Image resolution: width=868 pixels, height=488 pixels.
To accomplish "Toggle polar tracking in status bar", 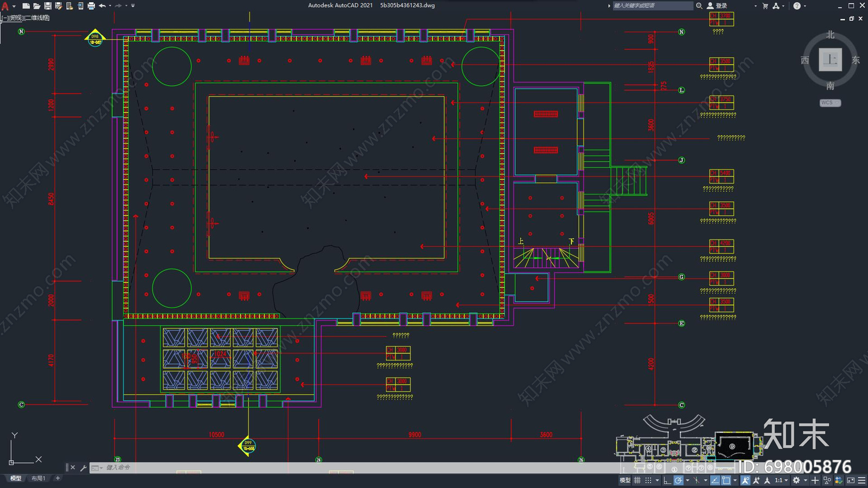I will (x=679, y=480).
